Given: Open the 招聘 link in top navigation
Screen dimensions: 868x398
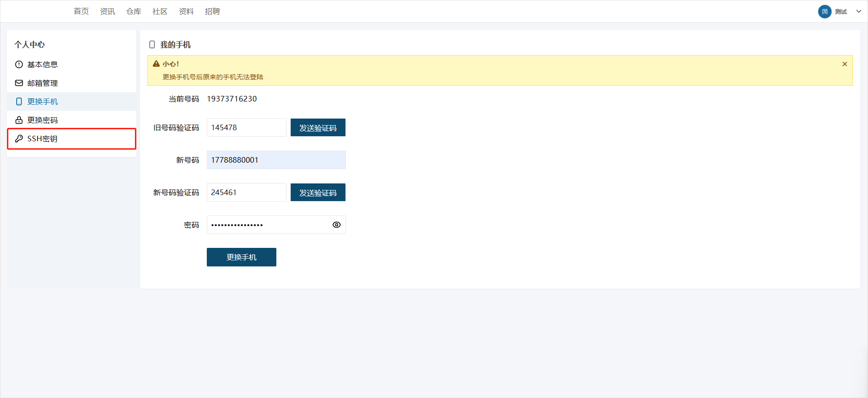Looking at the screenshot, I should point(212,12).
